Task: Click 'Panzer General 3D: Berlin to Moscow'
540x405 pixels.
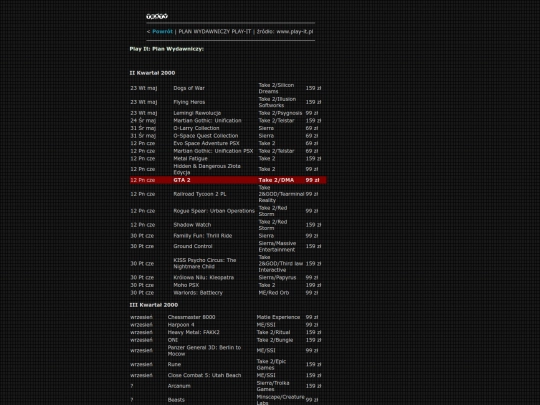Action: click(204, 351)
